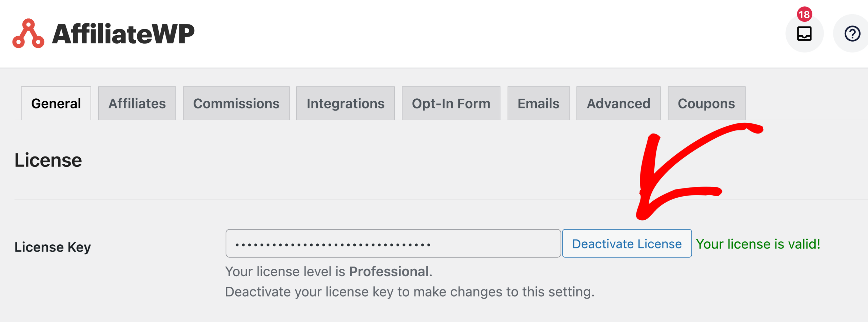Click the 'Your license is valid!' message

coord(758,244)
